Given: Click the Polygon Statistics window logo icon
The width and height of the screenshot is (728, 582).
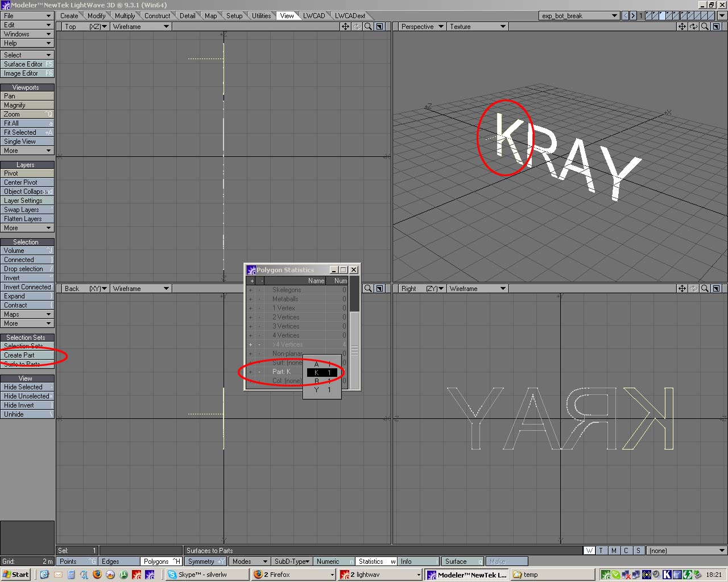Looking at the screenshot, I should [x=251, y=270].
